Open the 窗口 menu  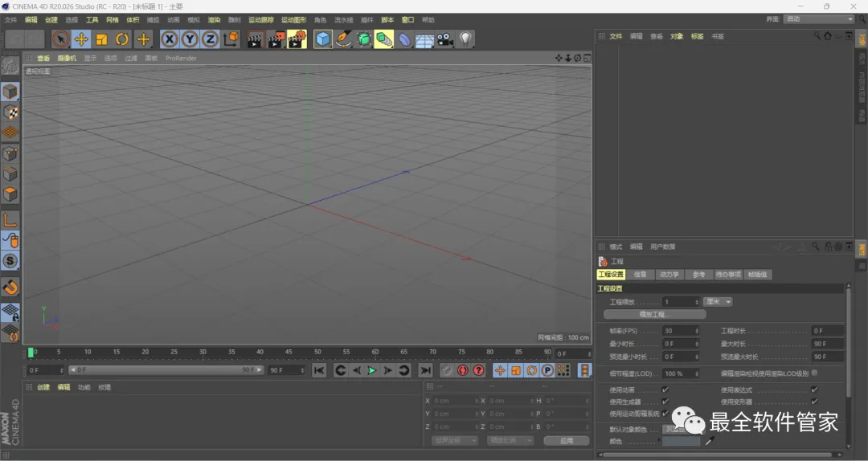[408, 20]
